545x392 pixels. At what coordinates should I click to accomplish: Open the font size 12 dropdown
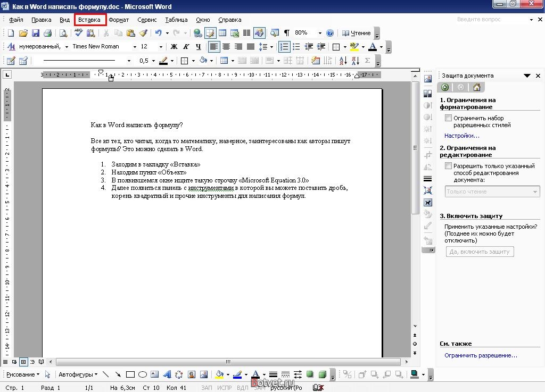(161, 46)
